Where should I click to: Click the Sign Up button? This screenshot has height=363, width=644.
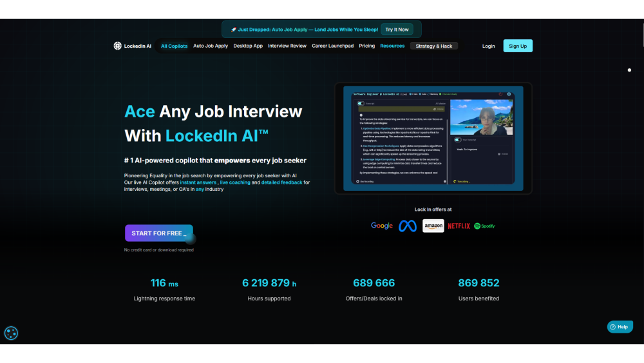pos(518,46)
